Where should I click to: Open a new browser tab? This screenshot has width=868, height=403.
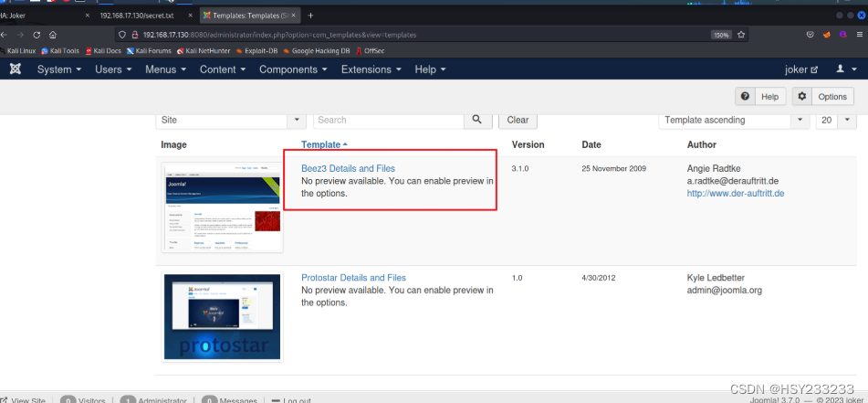310,16
